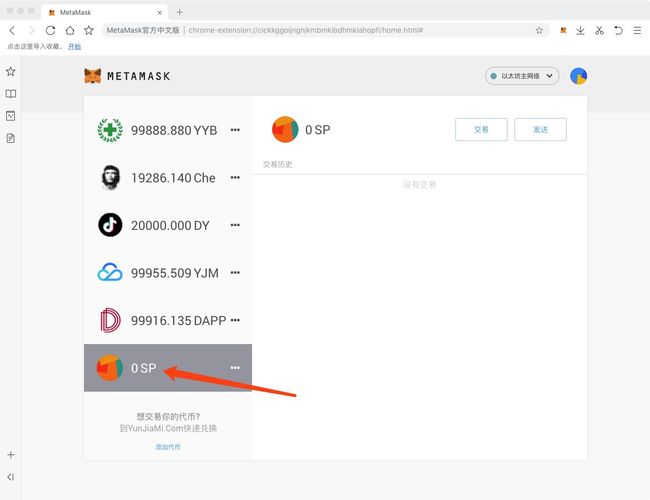The width and height of the screenshot is (650, 500).
Task: Open options menu for Che token
Action: coord(235,177)
